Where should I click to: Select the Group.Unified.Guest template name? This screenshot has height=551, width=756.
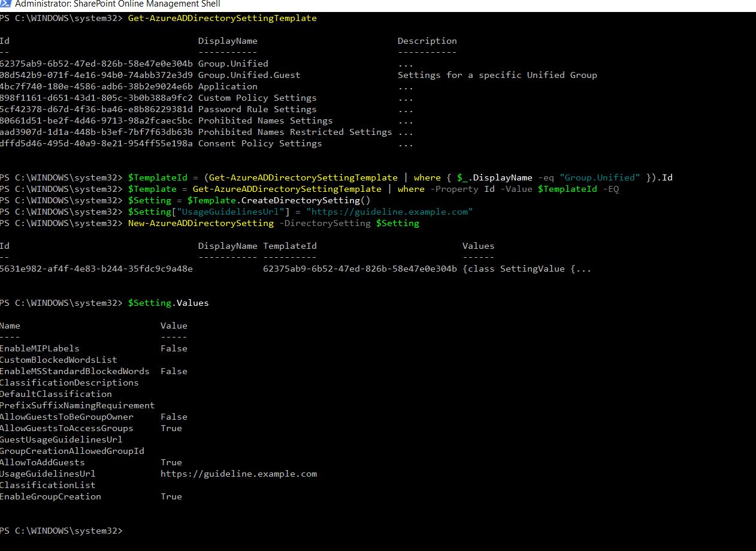249,75
